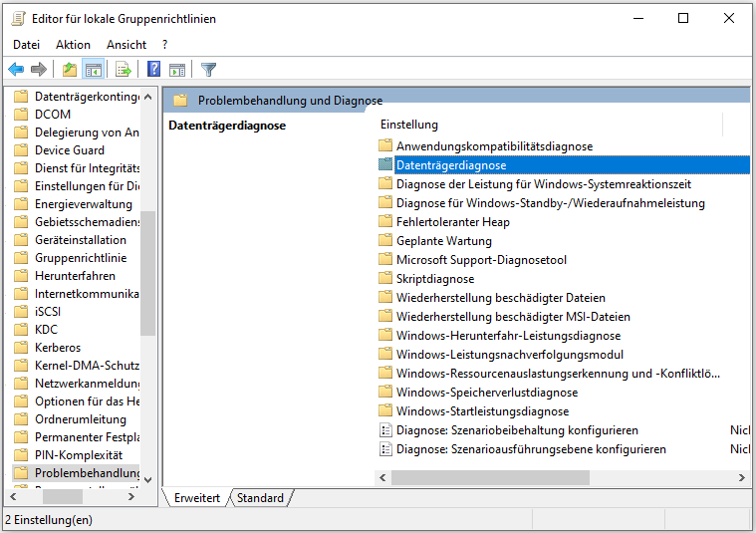Click settings list scrollbar left arrow

[382, 477]
